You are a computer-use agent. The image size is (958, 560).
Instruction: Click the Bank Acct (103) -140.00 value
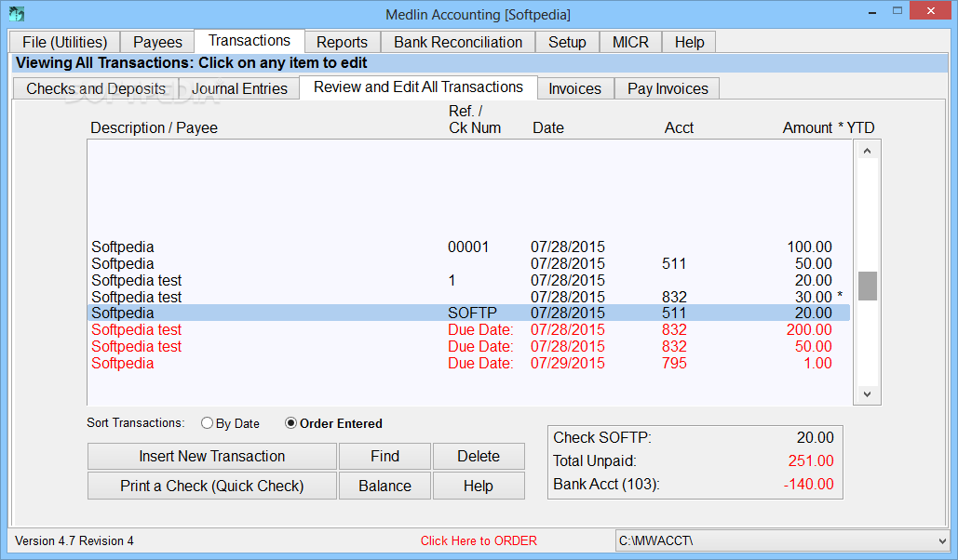click(x=808, y=484)
